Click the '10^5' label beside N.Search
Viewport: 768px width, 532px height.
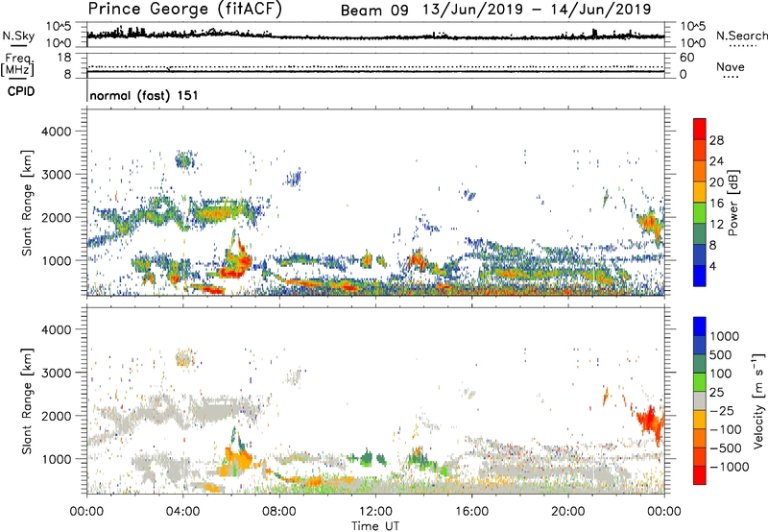(x=693, y=27)
